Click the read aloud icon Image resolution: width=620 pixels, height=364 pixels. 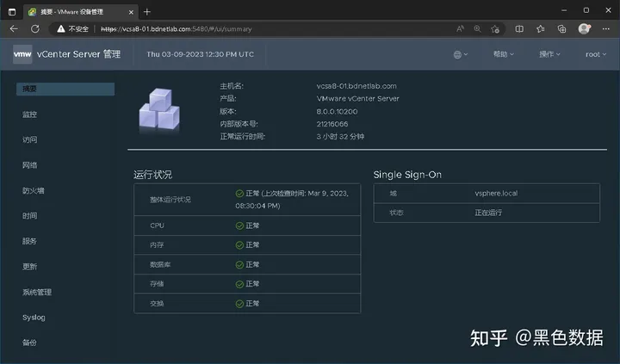point(460,29)
